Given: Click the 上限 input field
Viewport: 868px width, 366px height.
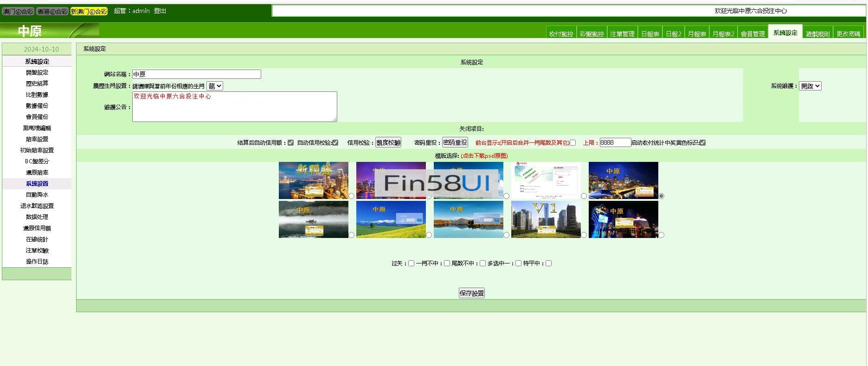Looking at the screenshot, I should pos(615,143).
